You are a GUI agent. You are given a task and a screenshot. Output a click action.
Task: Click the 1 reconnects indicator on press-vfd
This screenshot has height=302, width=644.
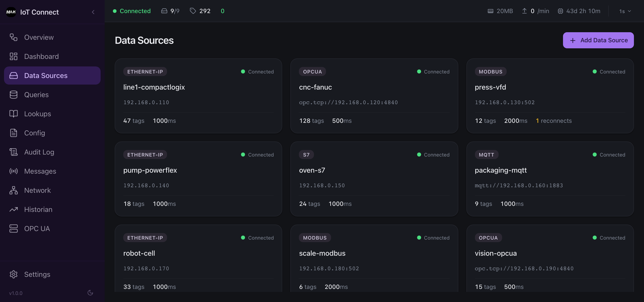(x=554, y=121)
